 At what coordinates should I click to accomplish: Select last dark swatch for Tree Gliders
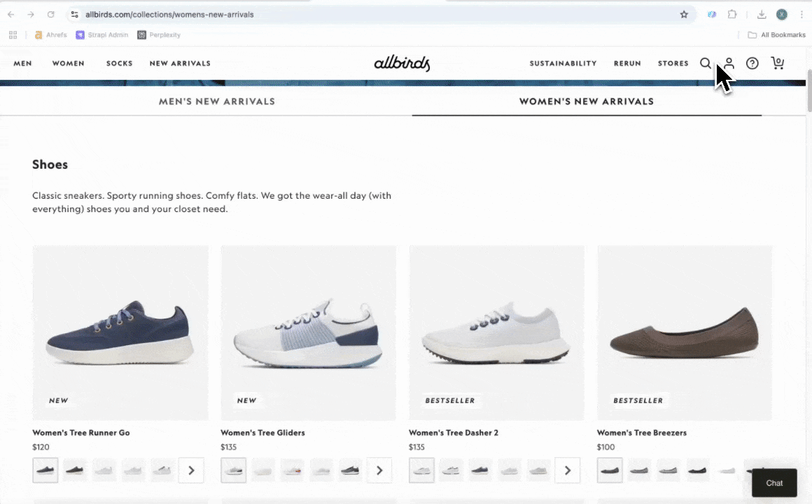[x=351, y=470]
